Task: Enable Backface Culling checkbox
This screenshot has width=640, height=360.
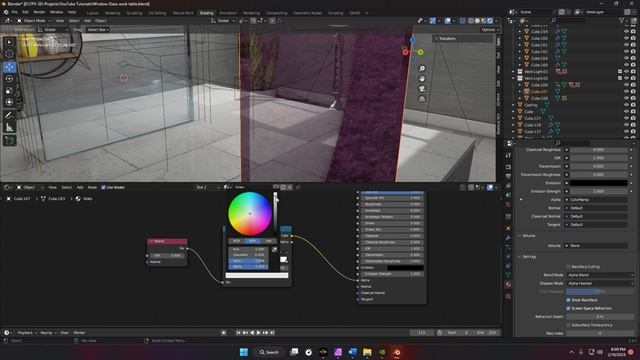Action: [568, 267]
